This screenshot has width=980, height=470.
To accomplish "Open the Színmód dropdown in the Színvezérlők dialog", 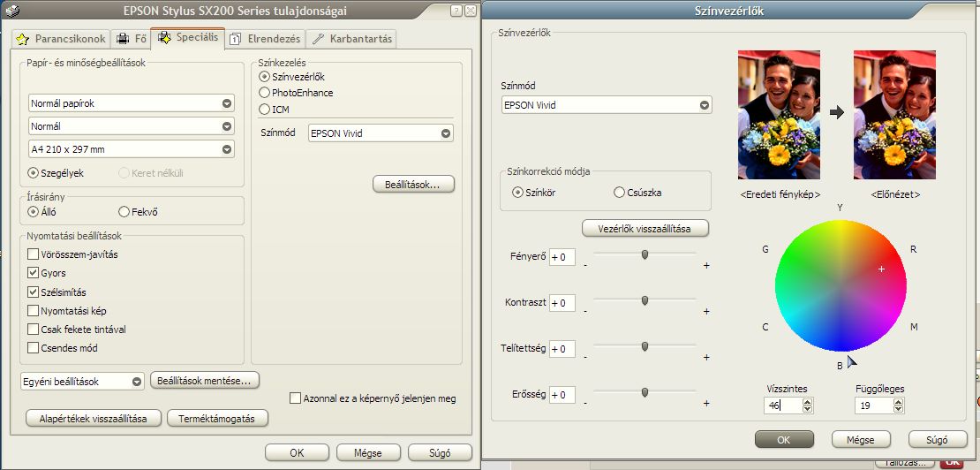I will pos(607,105).
